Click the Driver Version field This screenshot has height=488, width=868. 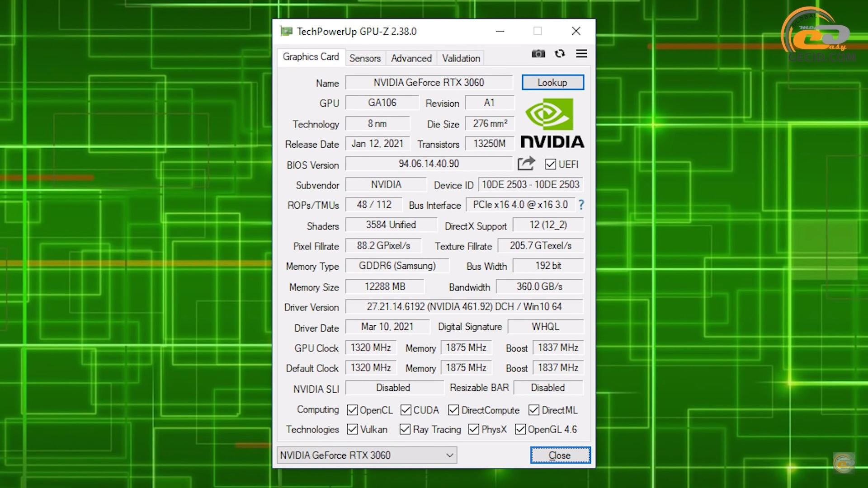coord(464,307)
